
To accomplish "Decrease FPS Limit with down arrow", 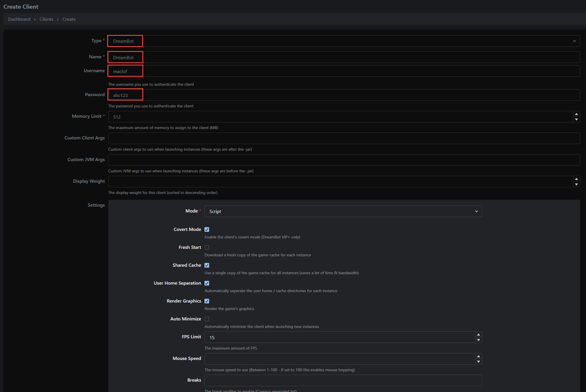I will tap(479, 340).
